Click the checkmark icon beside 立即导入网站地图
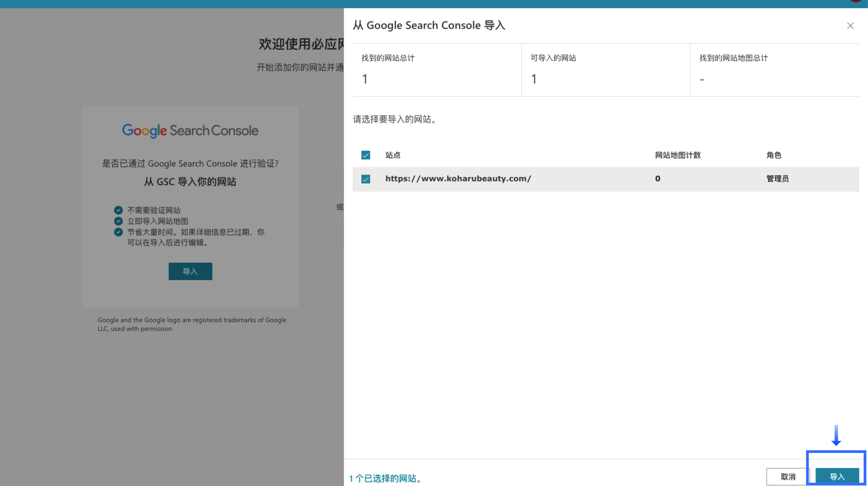 pyautogui.click(x=118, y=221)
